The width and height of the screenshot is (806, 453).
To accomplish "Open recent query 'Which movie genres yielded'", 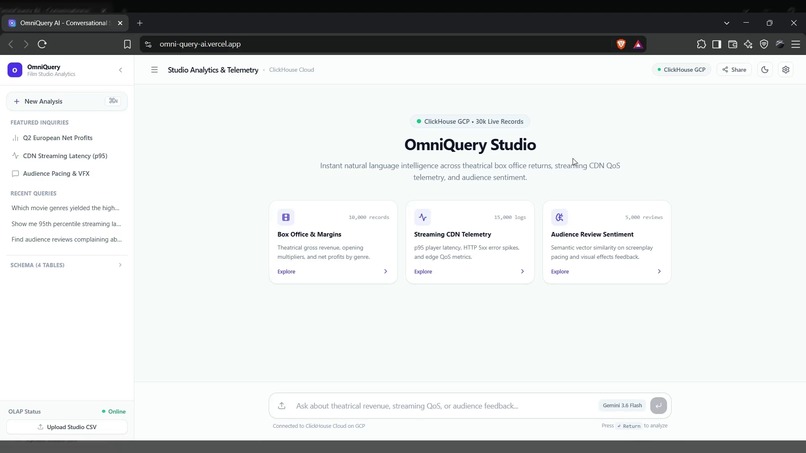I will tap(65, 208).
